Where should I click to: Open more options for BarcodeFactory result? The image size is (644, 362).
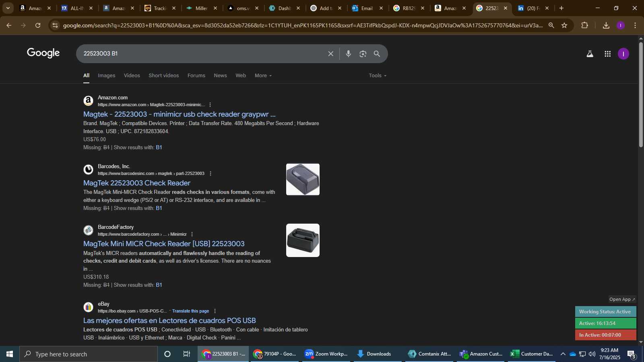pyautogui.click(x=192, y=234)
